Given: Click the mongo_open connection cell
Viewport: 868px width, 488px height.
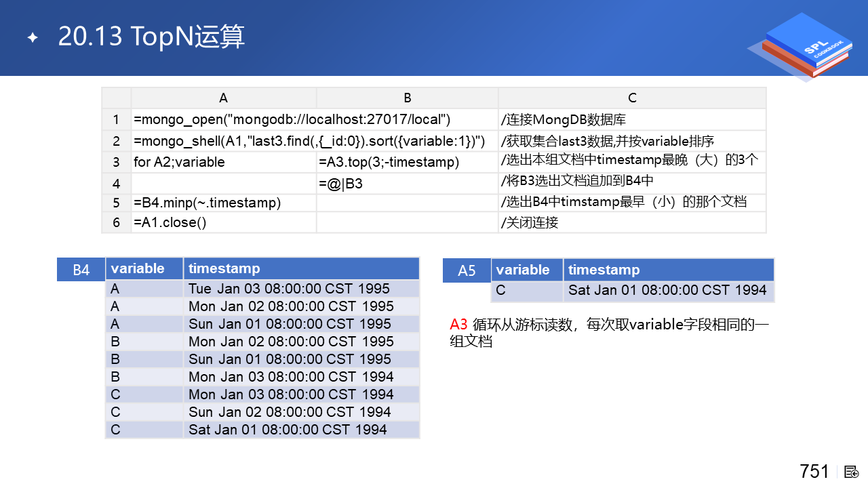Looking at the screenshot, I should (x=315, y=120).
